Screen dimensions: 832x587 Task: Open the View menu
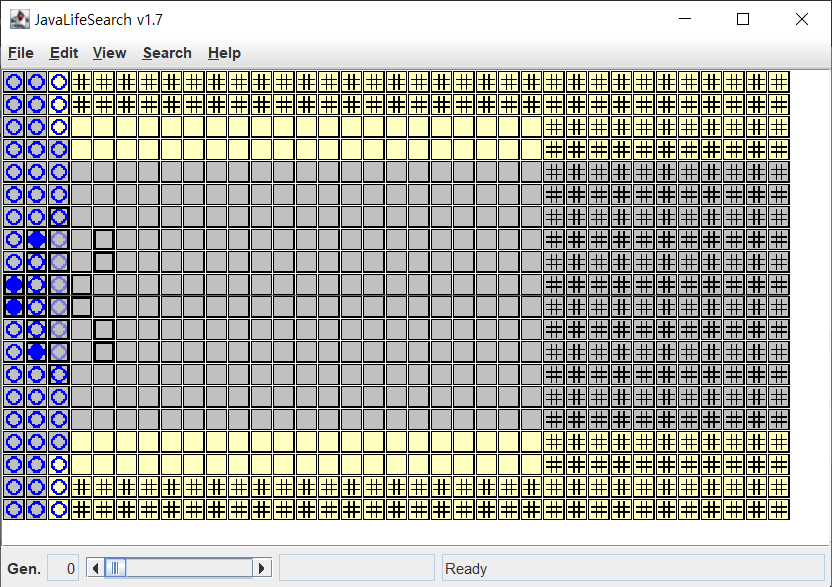pos(109,53)
